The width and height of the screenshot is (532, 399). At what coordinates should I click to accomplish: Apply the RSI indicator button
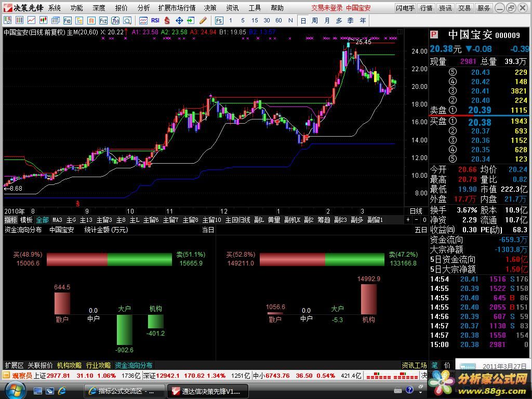155,21
